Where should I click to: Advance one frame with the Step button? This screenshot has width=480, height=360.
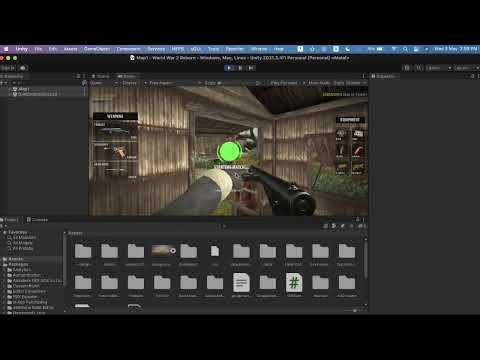coord(251,68)
